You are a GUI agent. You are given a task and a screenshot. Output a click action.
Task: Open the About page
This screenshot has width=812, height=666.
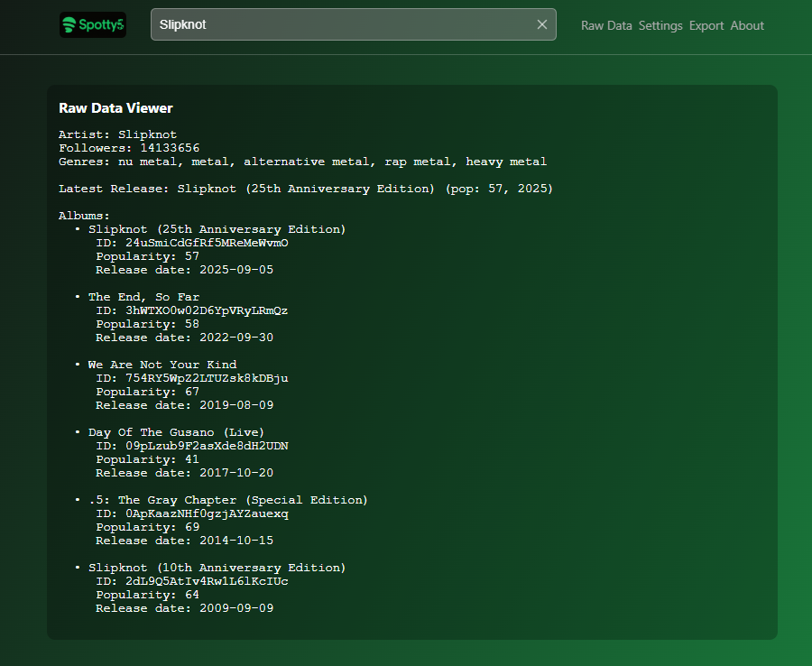[747, 25]
